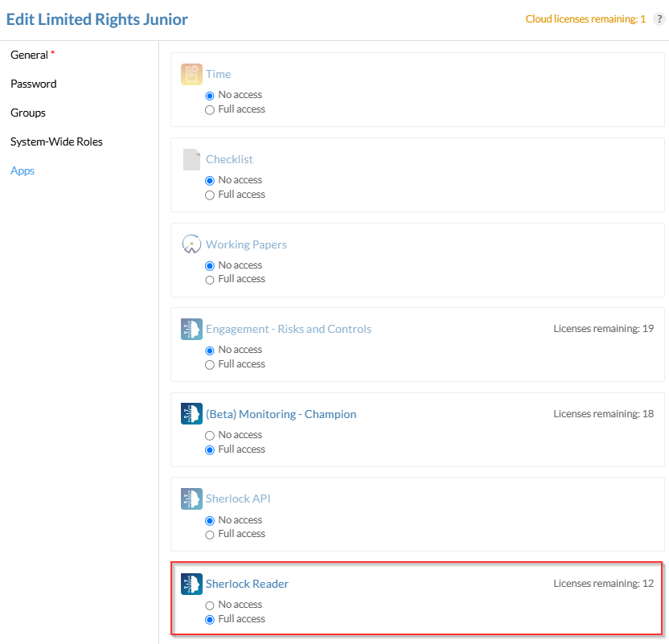Choose No access for Monitoring - Champion

210,435
